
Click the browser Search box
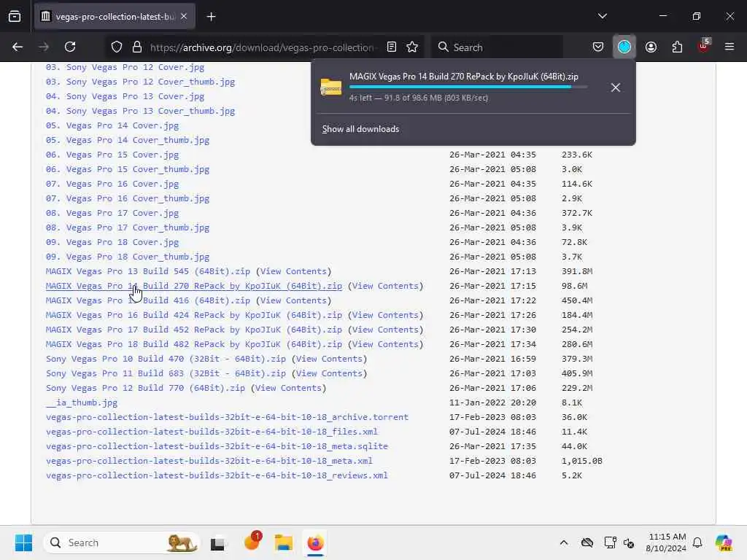tap(497, 47)
